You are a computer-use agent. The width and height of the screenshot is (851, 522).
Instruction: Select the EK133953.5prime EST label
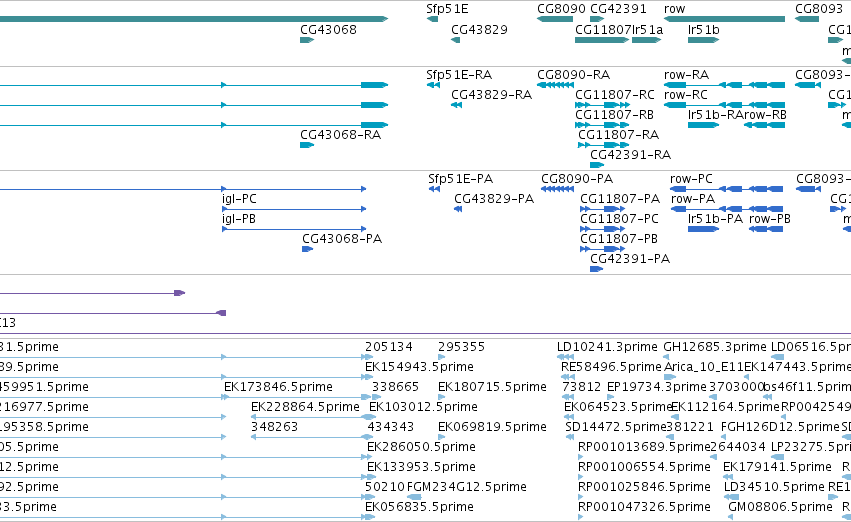[x=421, y=468]
